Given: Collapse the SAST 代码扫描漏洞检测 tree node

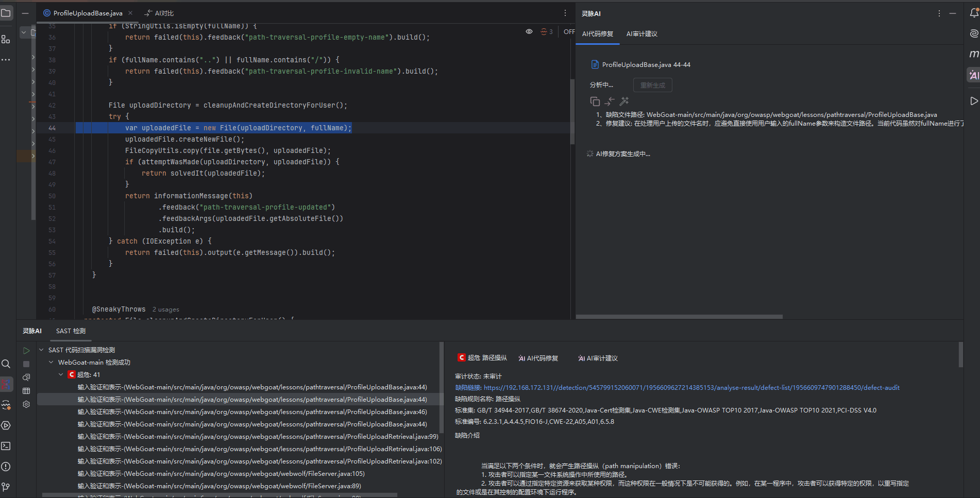Looking at the screenshot, I should click(x=41, y=350).
